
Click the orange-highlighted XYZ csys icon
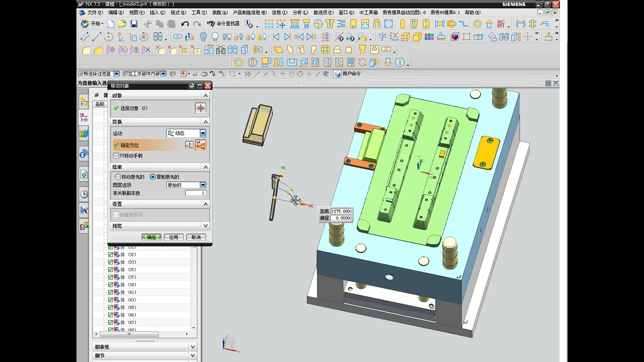200,145
